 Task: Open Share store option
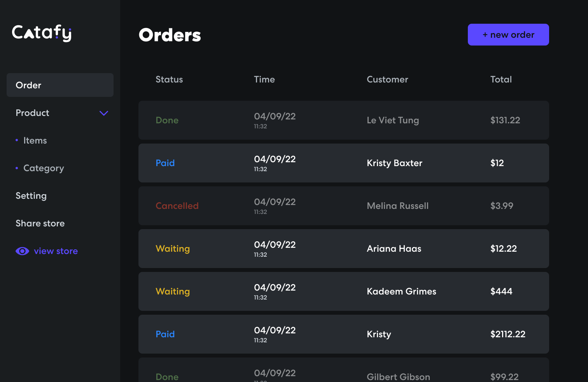click(x=40, y=224)
